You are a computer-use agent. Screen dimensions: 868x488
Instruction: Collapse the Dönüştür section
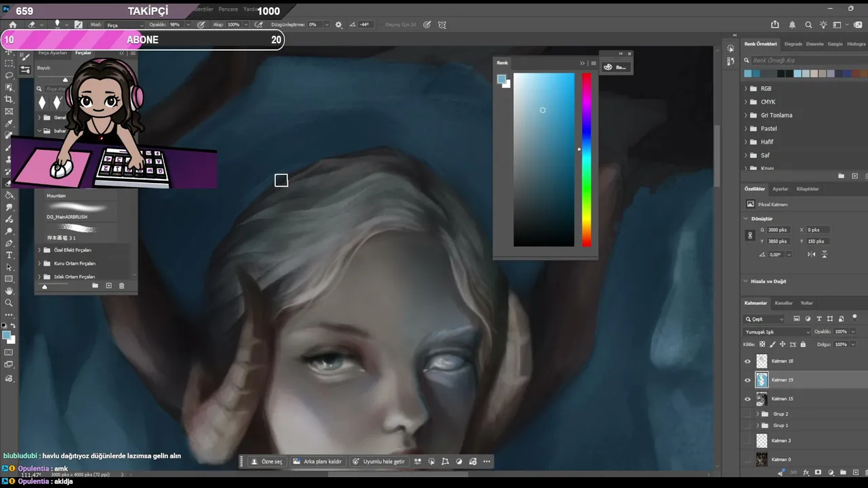tap(746, 219)
